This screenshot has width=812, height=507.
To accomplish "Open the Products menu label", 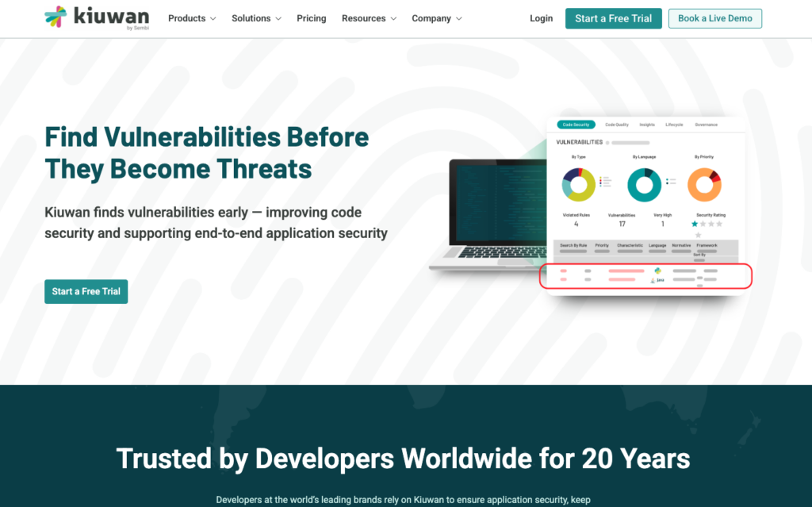I will [x=186, y=18].
